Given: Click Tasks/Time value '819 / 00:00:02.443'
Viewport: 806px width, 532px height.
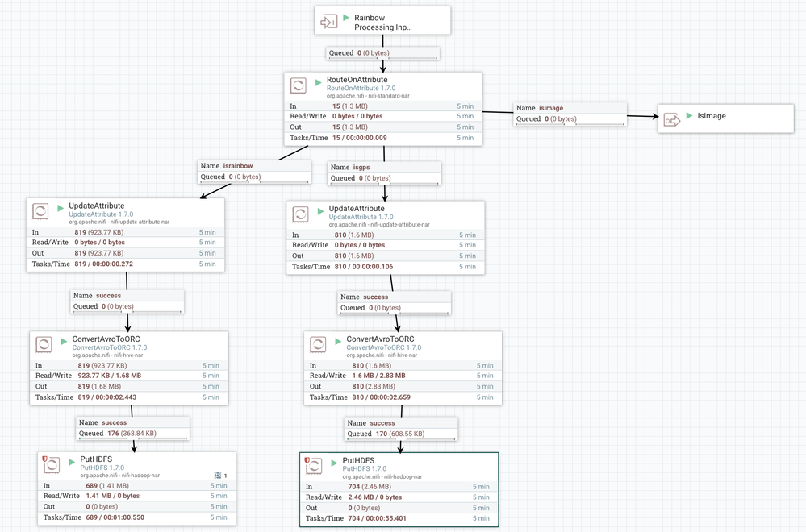Looking at the screenshot, I should pos(107,397).
